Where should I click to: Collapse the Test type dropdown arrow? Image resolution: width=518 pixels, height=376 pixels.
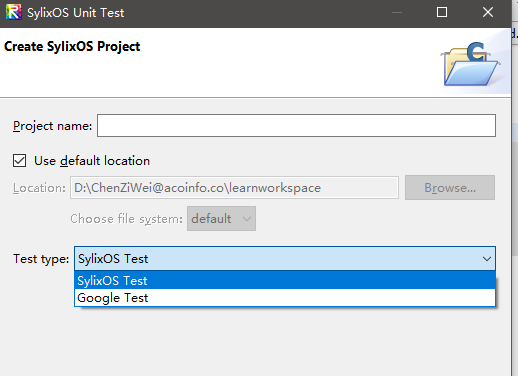pyautogui.click(x=487, y=259)
